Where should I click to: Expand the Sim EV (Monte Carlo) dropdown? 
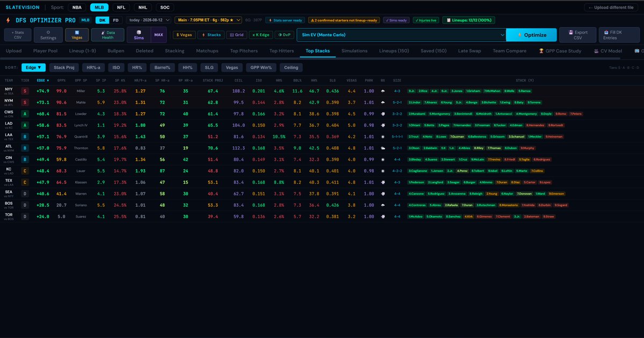pyautogui.click(x=401, y=35)
